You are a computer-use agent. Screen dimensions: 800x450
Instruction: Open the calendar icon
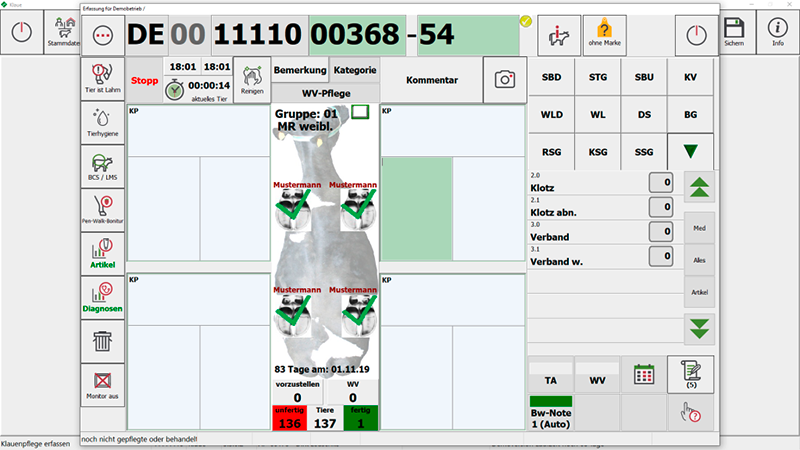tap(644, 374)
